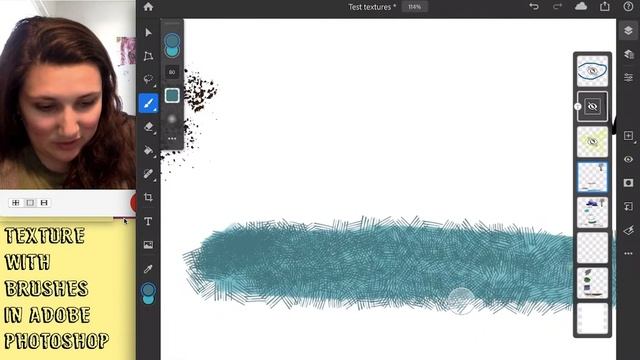
Task: Open foreground/background color chips in main toolbar
Action: [148, 293]
